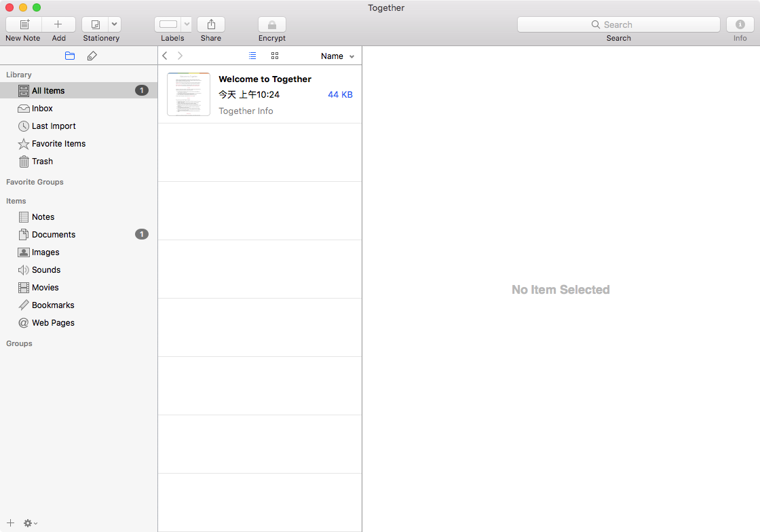
Task: Click the Documents count badge
Action: click(142, 234)
